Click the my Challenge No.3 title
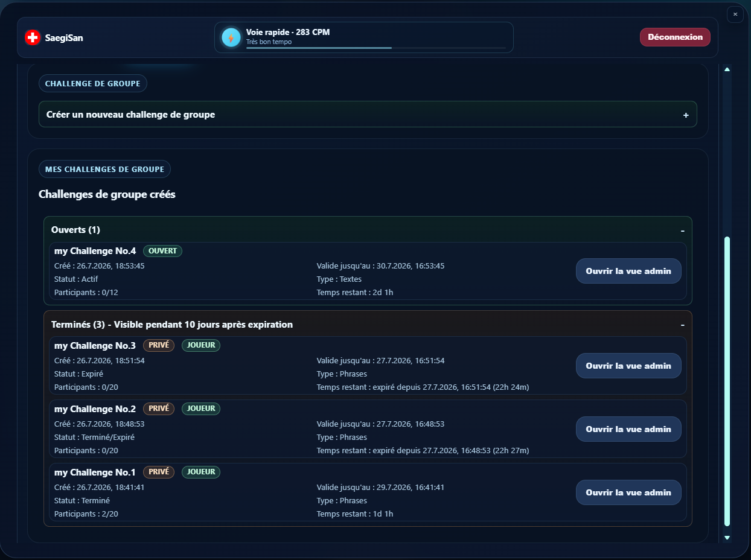 coord(95,346)
